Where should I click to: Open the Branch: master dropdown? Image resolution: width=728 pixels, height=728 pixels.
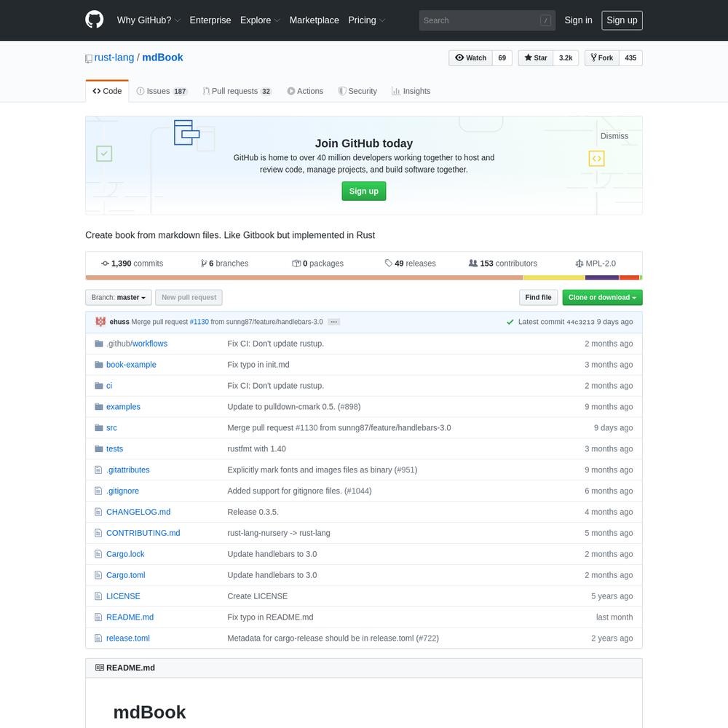pos(119,298)
